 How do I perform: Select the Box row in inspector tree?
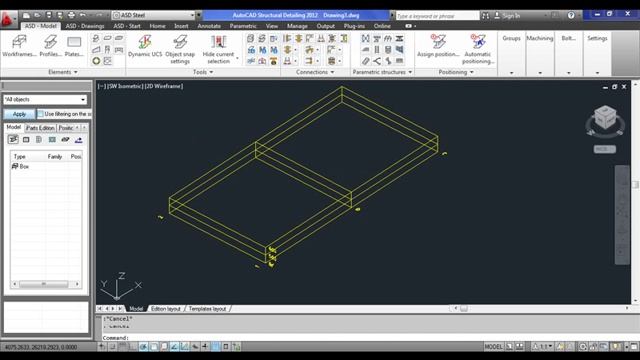tap(46, 167)
